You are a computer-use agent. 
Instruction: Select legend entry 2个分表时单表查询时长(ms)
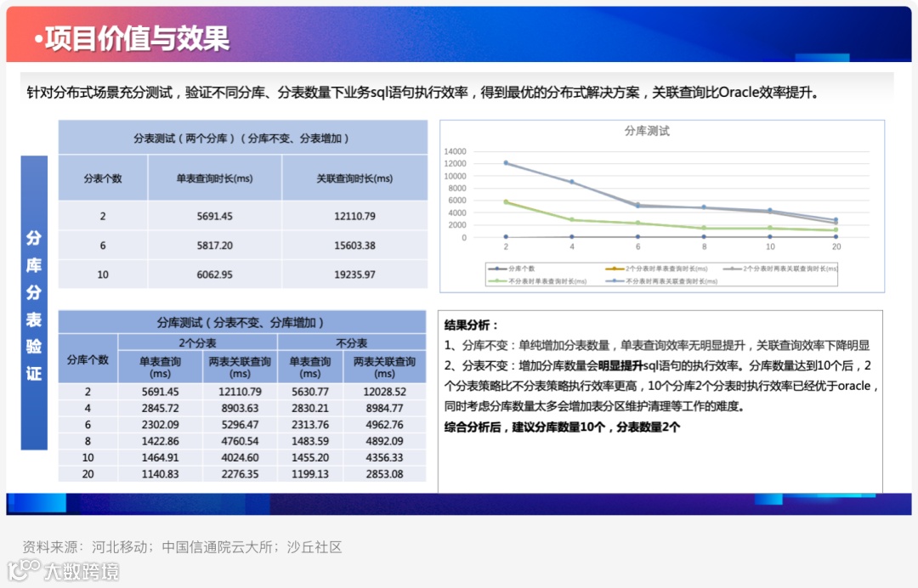(x=656, y=269)
